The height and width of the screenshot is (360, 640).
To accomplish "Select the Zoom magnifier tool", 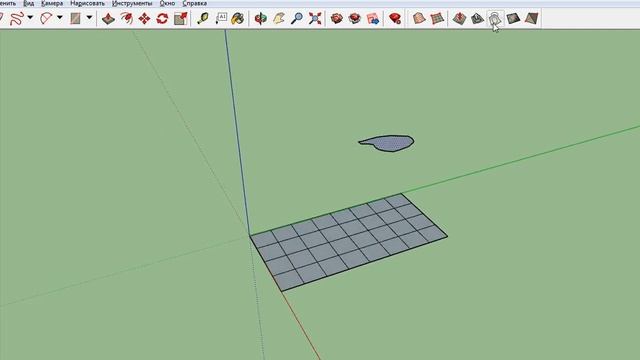I will 297,18.
